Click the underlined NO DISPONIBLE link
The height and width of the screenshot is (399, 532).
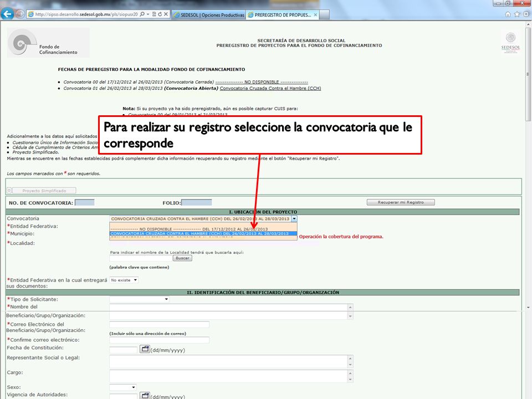[262, 82]
